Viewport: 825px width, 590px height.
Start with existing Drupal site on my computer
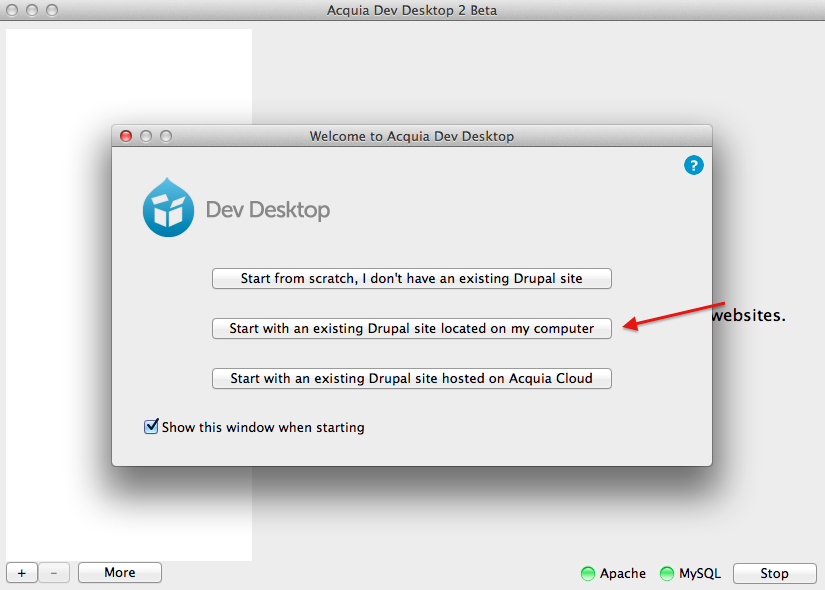click(411, 328)
